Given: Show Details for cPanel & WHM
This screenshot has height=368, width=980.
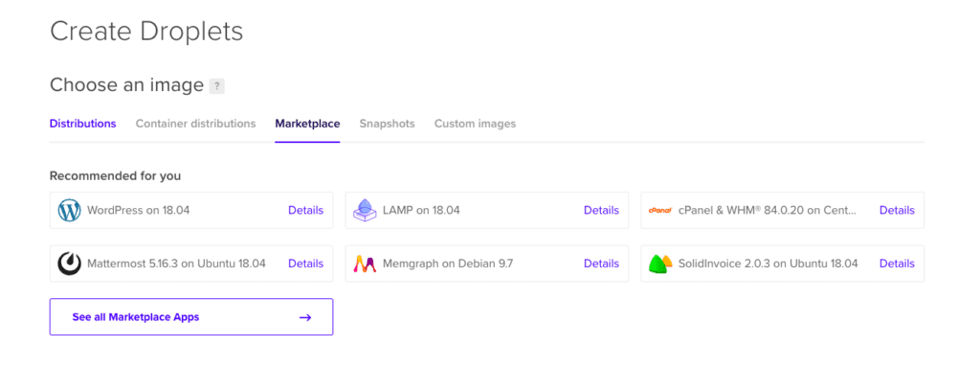Looking at the screenshot, I should pyautogui.click(x=897, y=210).
